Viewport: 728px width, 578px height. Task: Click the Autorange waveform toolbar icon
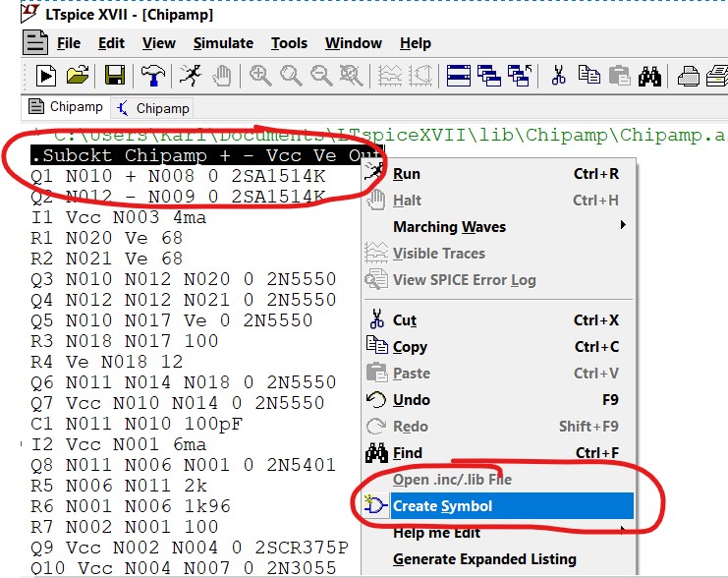pyautogui.click(x=389, y=76)
